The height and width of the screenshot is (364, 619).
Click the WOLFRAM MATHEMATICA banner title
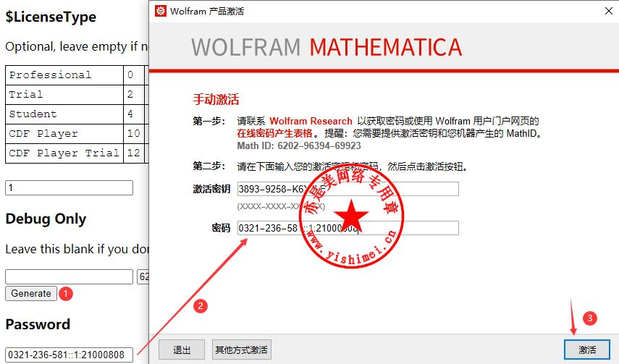coord(327,47)
